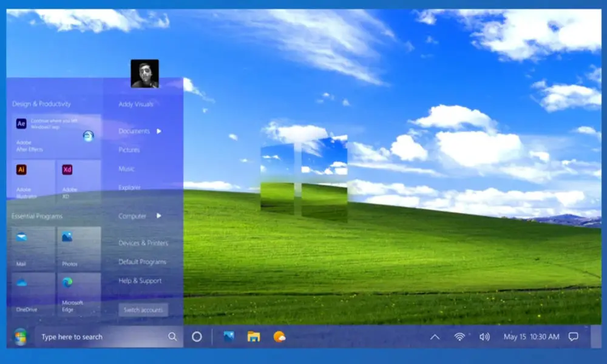This screenshot has height=364, width=607.
Task: Launch Microsoft Edge tile
Action: point(79,294)
